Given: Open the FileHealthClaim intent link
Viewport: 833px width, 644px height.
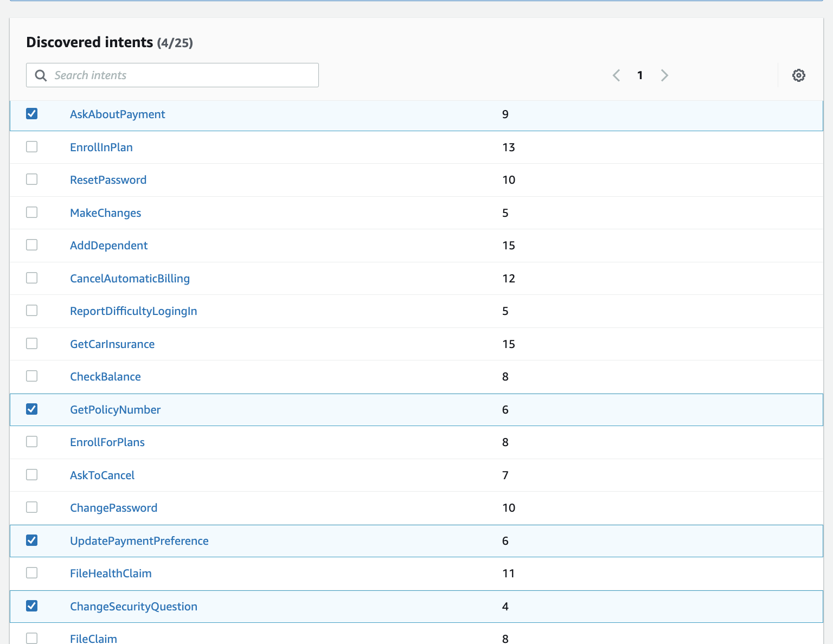Looking at the screenshot, I should pyautogui.click(x=111, y=574).
